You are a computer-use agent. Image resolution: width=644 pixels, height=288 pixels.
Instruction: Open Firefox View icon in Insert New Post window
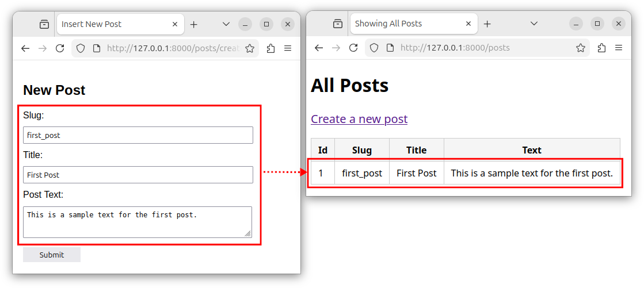point(44,25)
